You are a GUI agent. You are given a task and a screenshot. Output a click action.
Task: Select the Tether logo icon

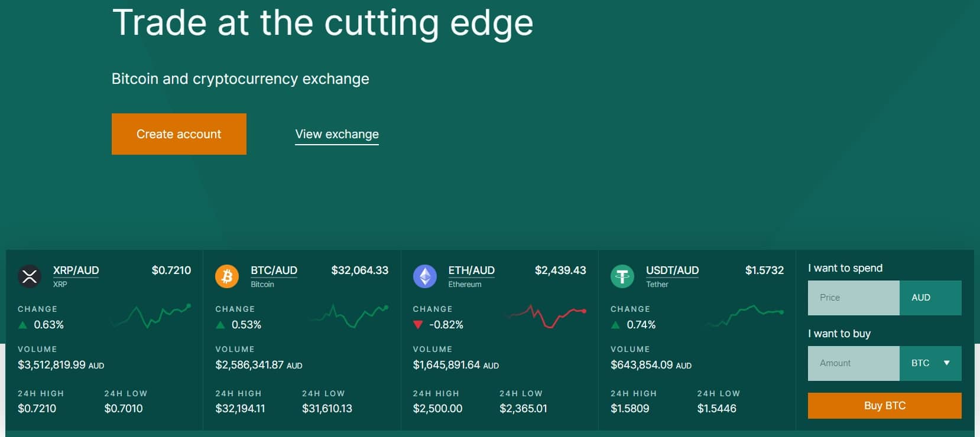[622, 276]
